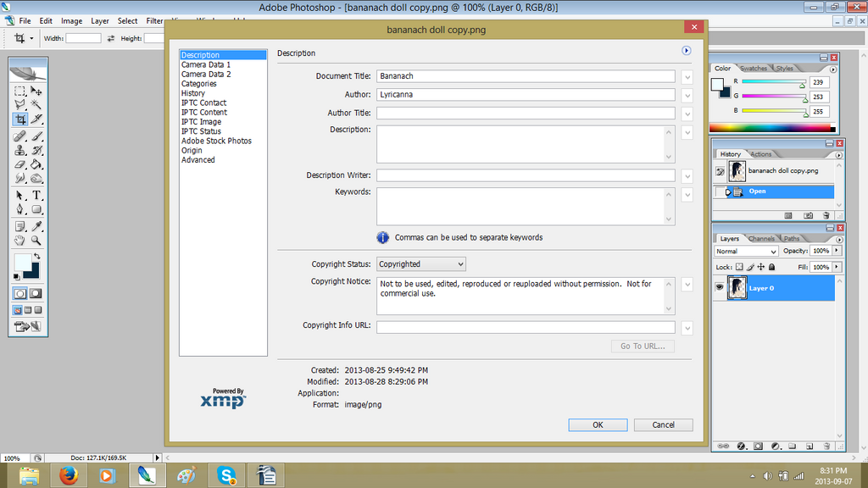The height and width of the screenshot is (488, 868).
Task: Select Camera Data 1 category
Action: coord(206,64)
